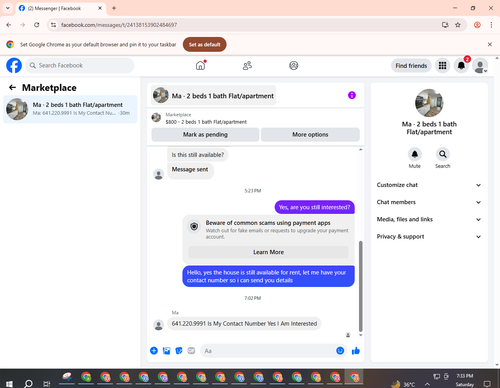The image size is (500, 388).
Task: Open the notifications bell in the header
Action: (x=461, y=66)
